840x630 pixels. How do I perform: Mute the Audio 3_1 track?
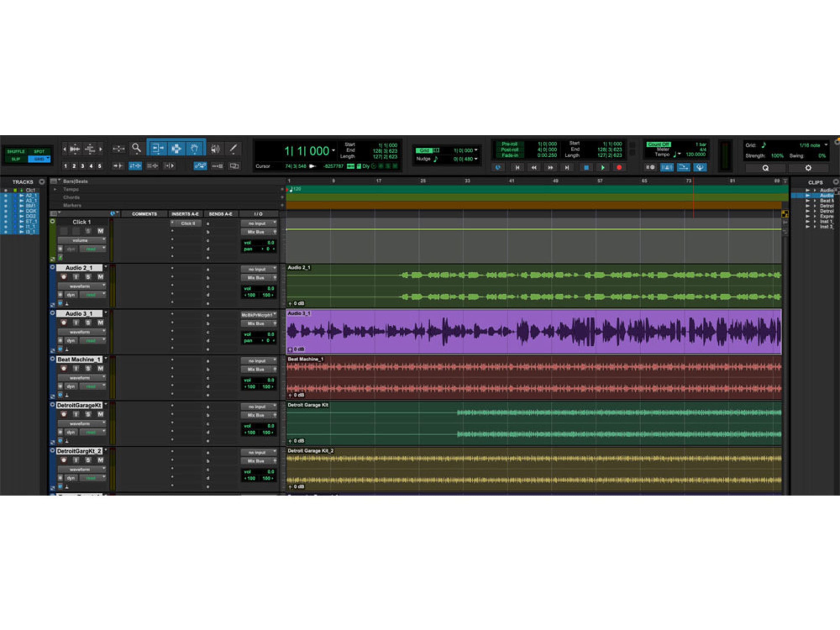click(x=100, y=323)
